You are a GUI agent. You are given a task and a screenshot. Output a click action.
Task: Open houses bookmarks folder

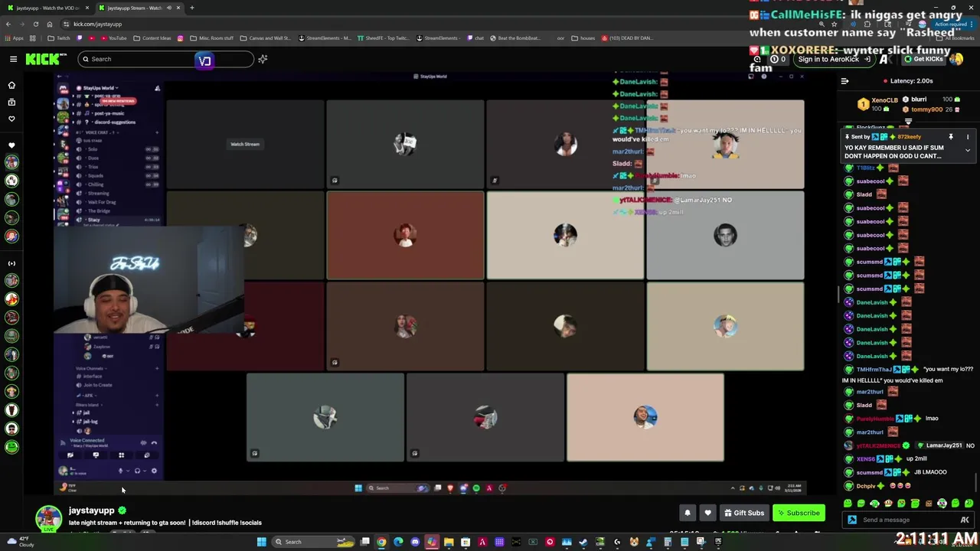click(x=583, y=38)
